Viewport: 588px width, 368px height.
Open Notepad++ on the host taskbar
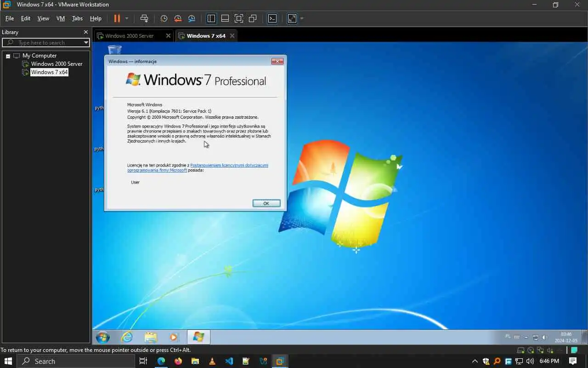pyautogui.click(x=246, y=361)
